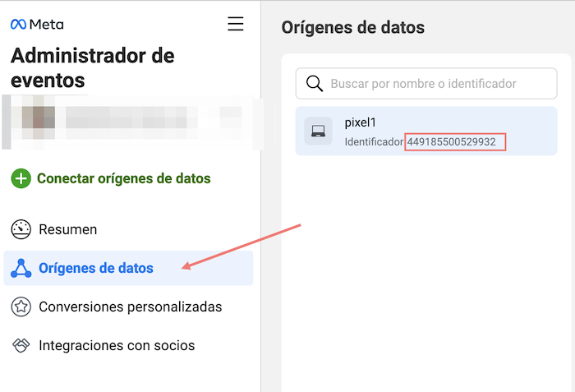This screenshot has height=392, width=575.
Task: Click the Resumen gauge icon
Action: click(21, 229)
